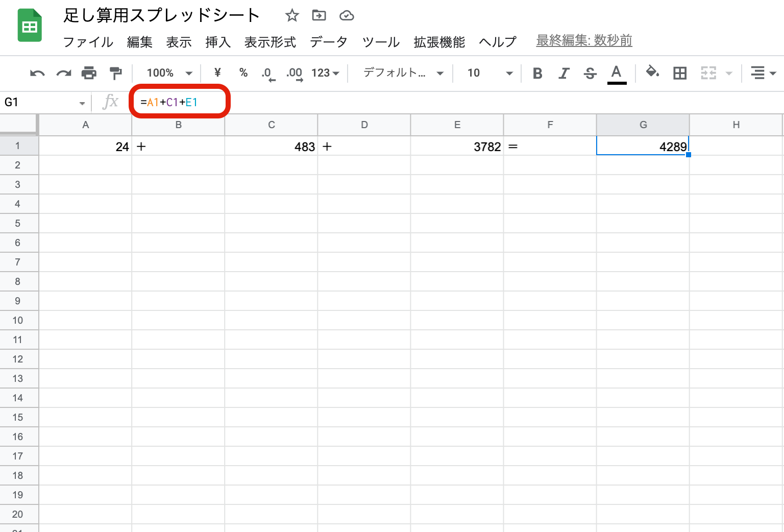The image size is (784, 532).
Task: Select cell G1 containing 4289
Action: point(643,146)
